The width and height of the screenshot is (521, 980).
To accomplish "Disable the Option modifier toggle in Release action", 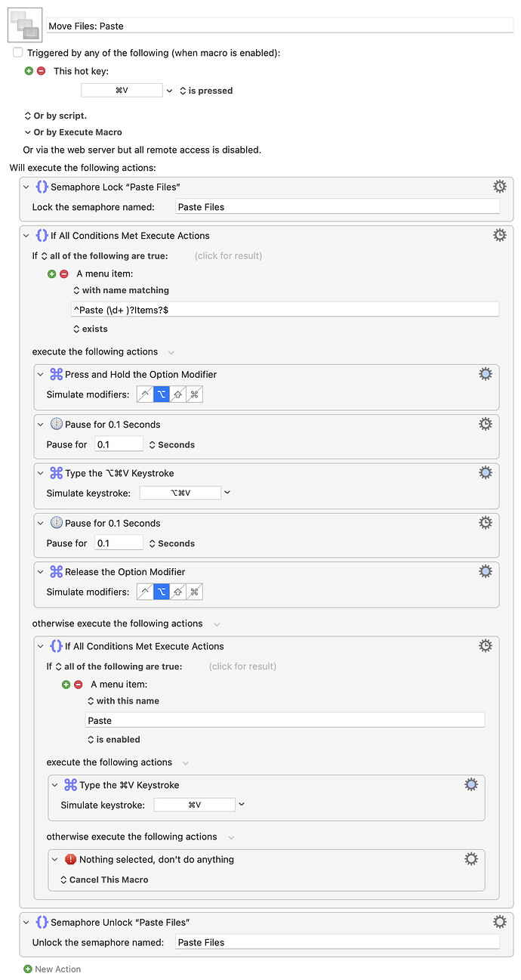I will pos(161,592).
